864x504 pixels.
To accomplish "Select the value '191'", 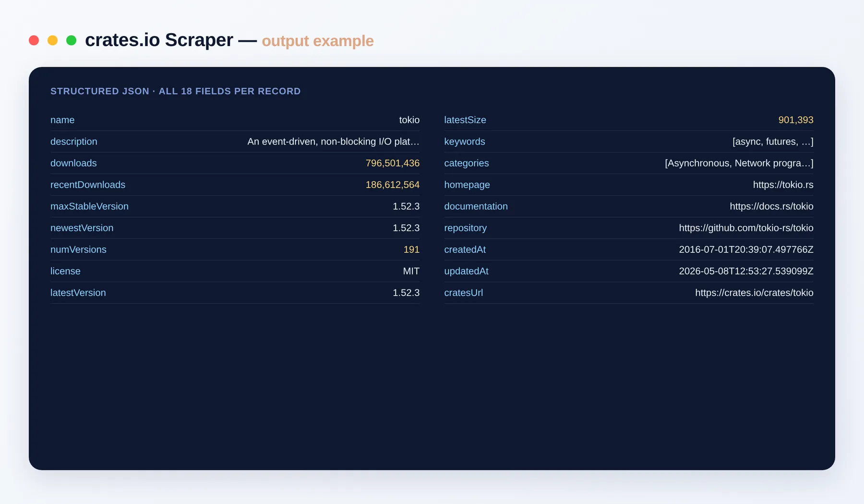I will tap(411, 250).
